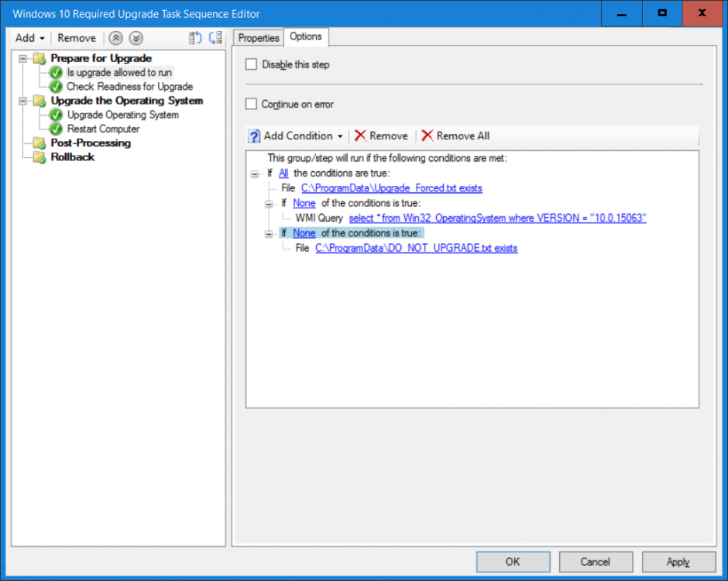Enable the Disable this step checkbox

click(x=251, y=64)
